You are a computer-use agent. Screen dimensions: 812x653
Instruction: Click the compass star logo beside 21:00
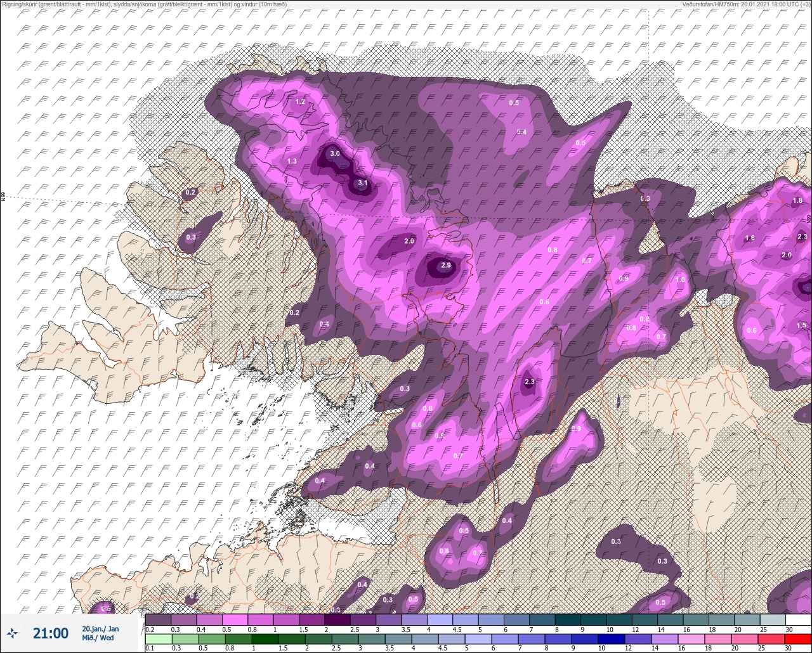pyautogui.click(x=12, y=633)
